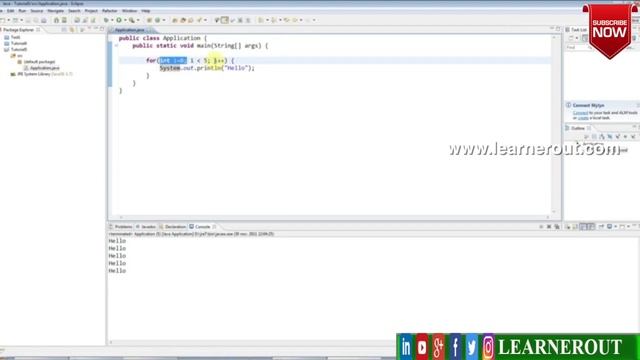
Task: Open the Run button dropdown arrow
Action: point(125,20)
